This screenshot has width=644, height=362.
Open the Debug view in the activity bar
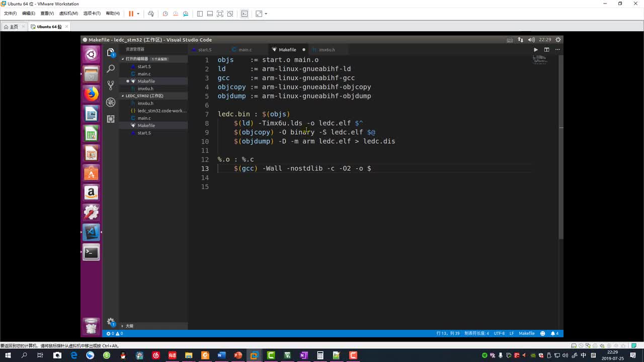tap(111, 102)
